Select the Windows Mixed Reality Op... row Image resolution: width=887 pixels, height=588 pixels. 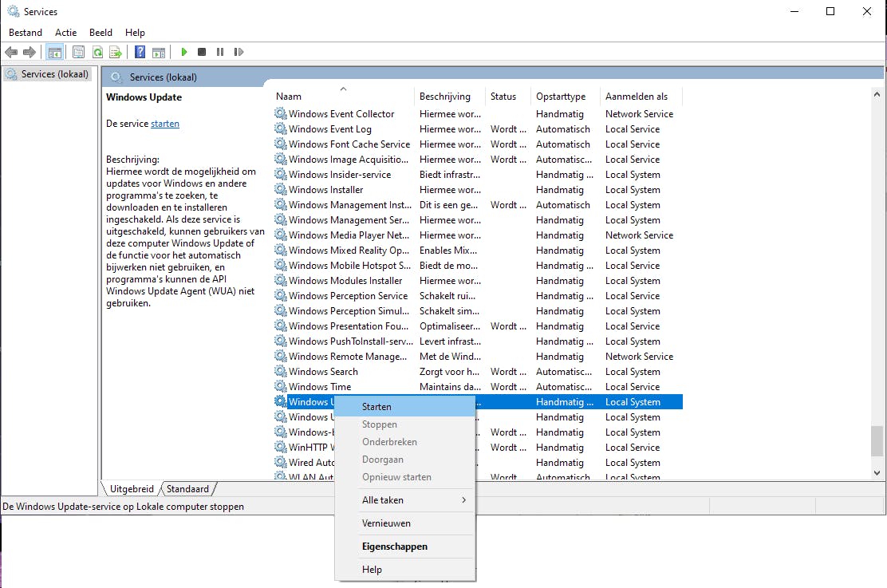click(478, 251)
